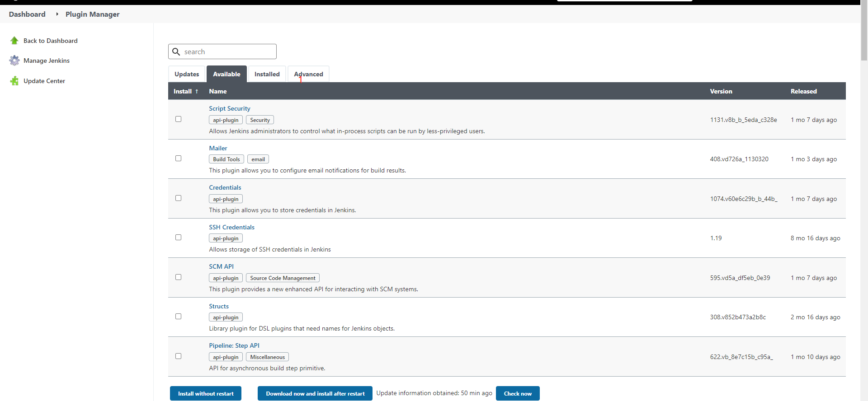
Task: Click the Build Tools tag under Mailer
Action: point(226,159)
